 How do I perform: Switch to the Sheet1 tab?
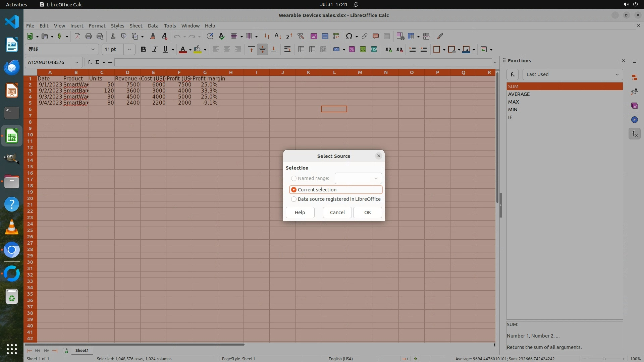pyautogui.click(x=82, y=351)
